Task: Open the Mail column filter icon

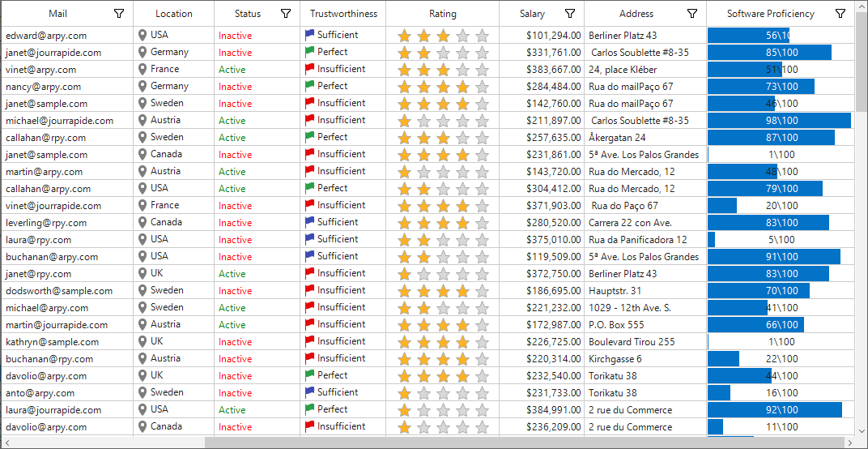Action: pyautogui.click(x=118, y=14)
